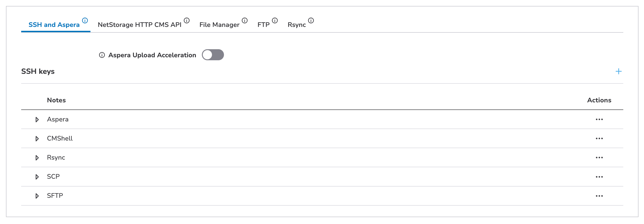Viewport: 644px width, 224px height.
Task: Add a new SSH key with plus icon
Action: 618,72
